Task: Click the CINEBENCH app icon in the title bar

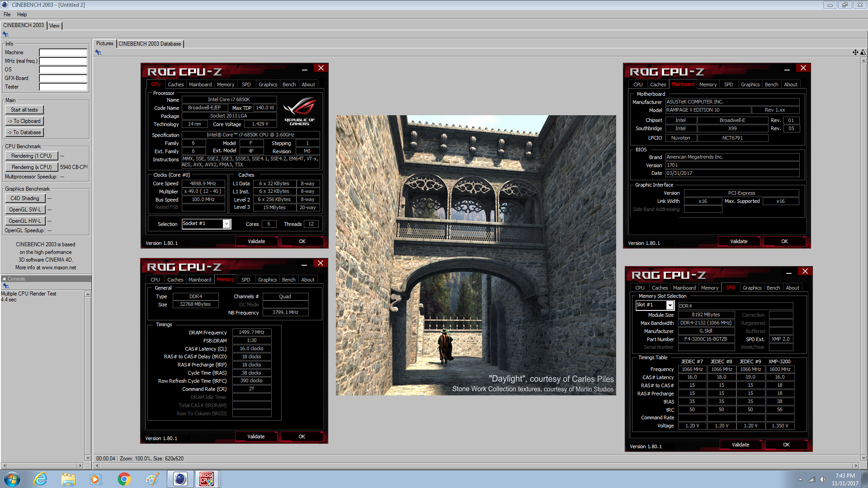Action: tap(5, 5)
